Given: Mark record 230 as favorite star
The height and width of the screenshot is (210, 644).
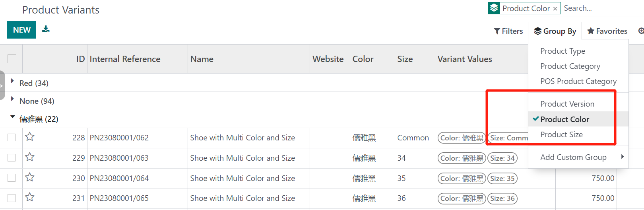Looking at the screenshot, I should point(30,178).
